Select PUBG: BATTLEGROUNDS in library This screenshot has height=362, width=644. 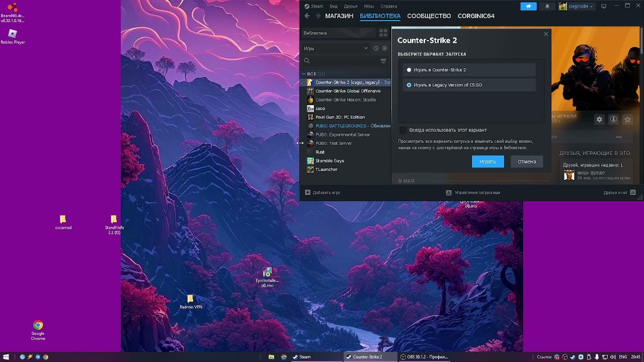(346, 126)
